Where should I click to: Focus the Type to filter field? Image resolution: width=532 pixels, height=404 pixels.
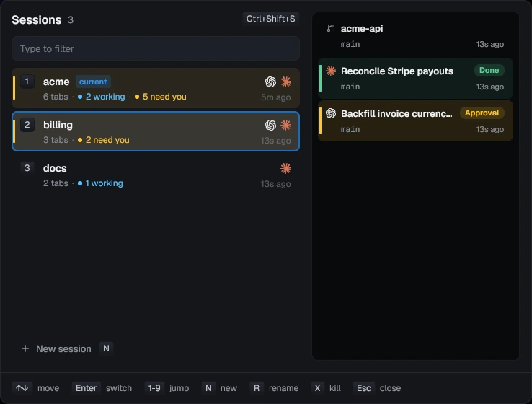point(156,48)
